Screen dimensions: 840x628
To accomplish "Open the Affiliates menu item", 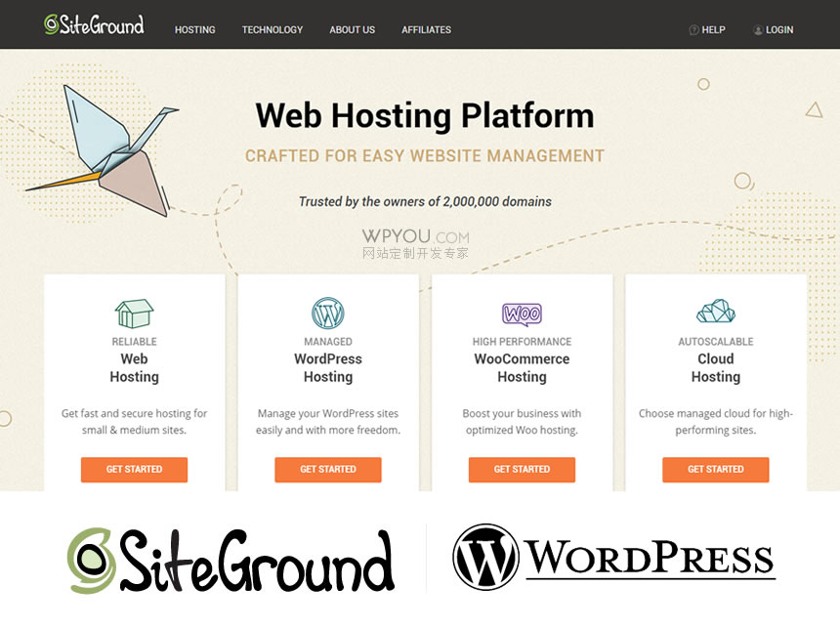I will (427, 30).
